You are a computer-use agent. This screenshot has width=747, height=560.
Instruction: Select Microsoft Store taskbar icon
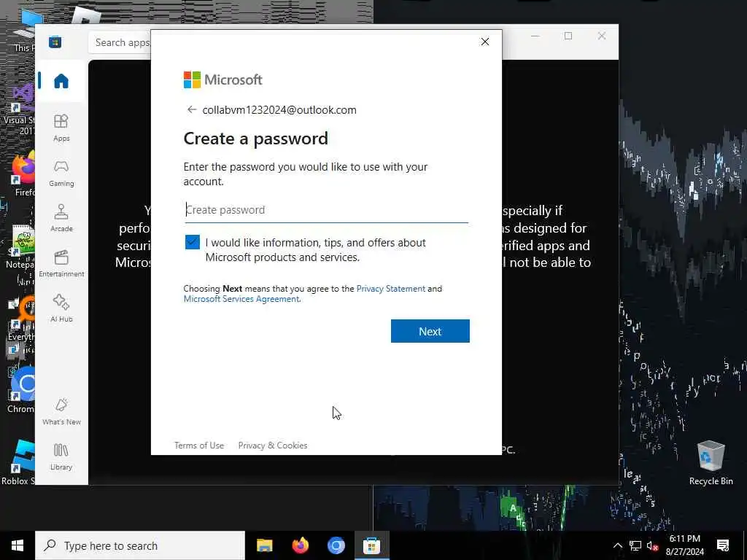click(x=371, y=545)
